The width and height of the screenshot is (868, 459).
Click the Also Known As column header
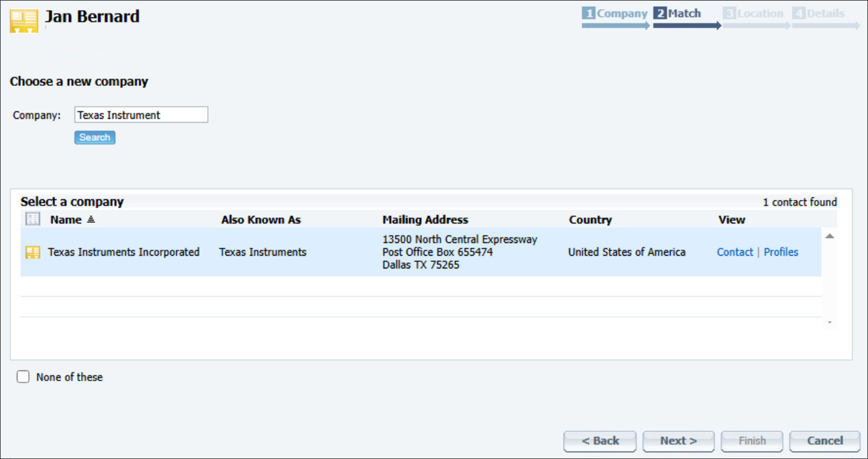pyautogui.click(x=261, y=219)
